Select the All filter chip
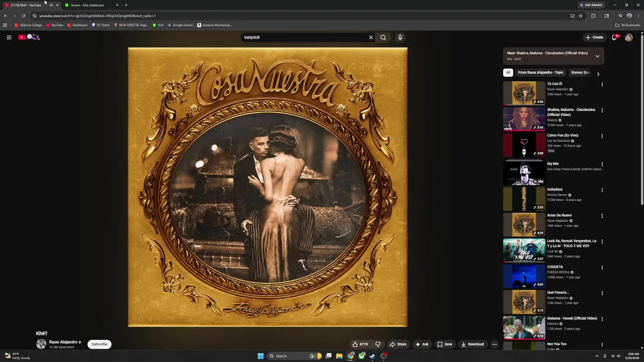The height and width of the screenshot is (362, 644). coord(508,72)
